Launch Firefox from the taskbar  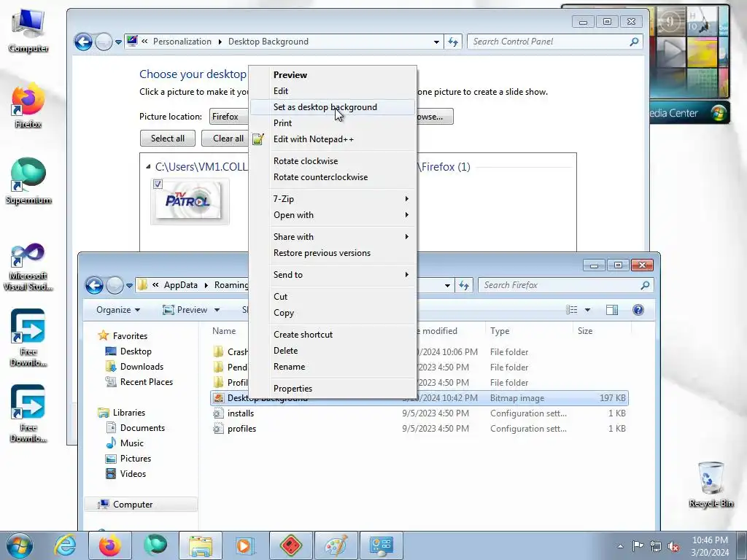[x=109, y=545]
